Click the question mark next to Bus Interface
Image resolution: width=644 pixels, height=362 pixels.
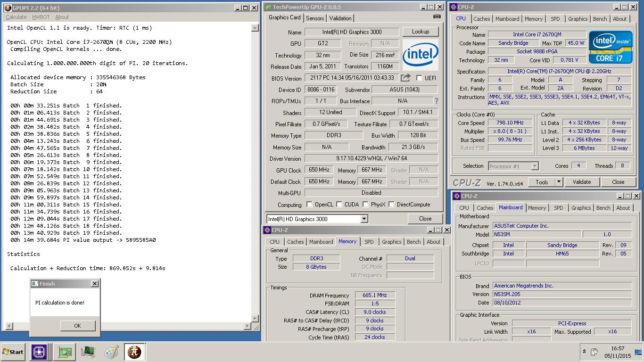coord(436,101)
